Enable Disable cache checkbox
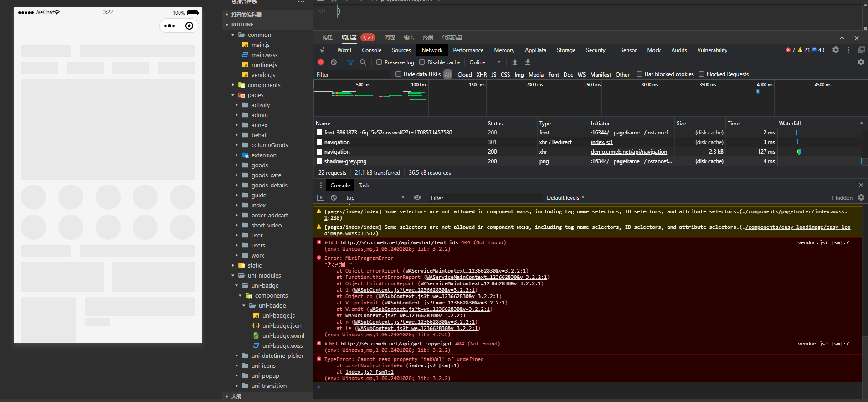868x402 pixels. [x=422, y=62]
